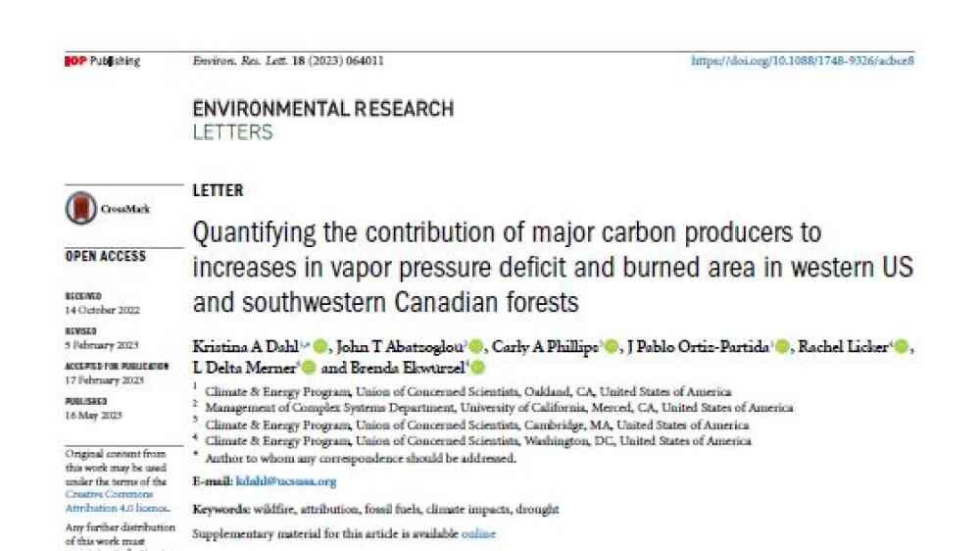Click the author e-mail address link
Image resolution: width=980 pixels, height=551 pixels.
tap(285, 481)
